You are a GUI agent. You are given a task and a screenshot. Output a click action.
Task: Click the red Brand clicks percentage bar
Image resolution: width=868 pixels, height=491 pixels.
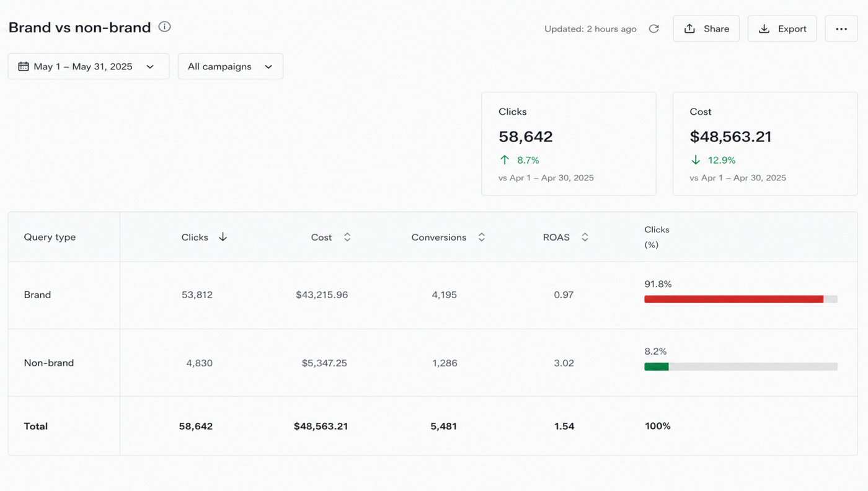[x=733, y=299]
